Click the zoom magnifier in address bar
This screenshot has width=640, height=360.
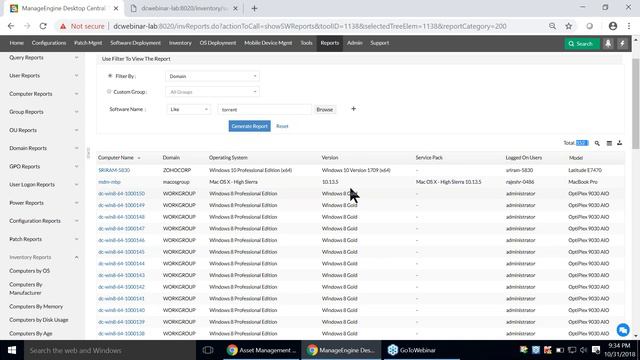(552, 26)
